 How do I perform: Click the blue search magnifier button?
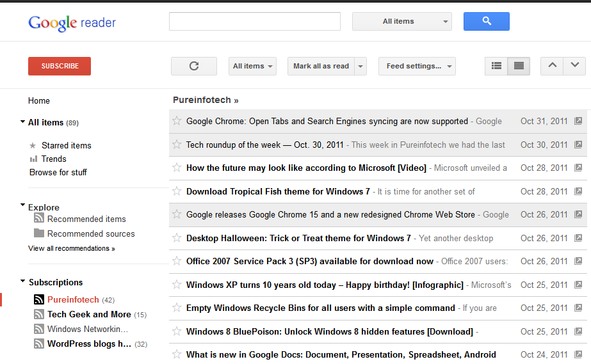click(x=486, y=22)
